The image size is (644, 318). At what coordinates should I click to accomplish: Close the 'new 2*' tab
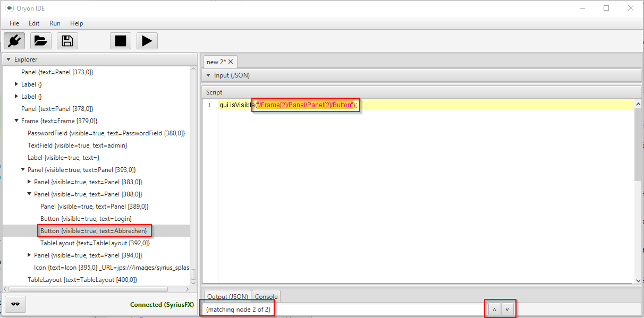231,62
